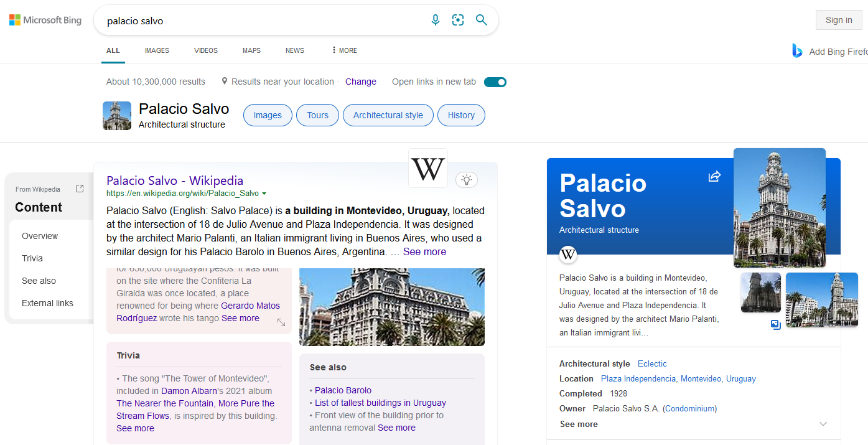Viewport: 868px width, 445px height.
Task: Open List of tallest buildings in Uruguay
Action: [380, 403]
